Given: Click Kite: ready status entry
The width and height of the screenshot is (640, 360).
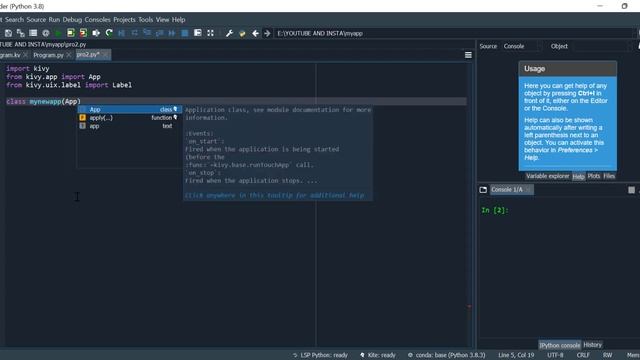Looking at the screenshot, I should coord(378,355).
